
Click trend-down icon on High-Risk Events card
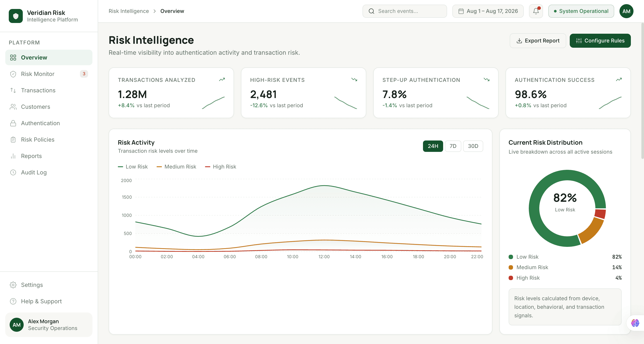point(354,79)
